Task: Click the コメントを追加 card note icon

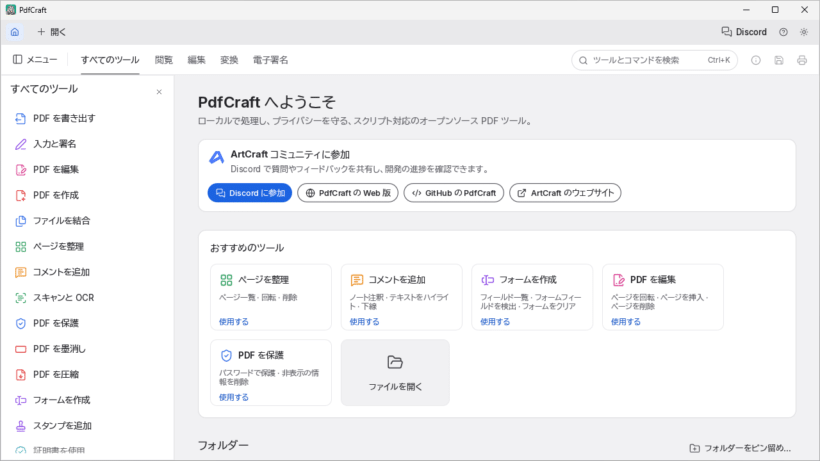Action: pos(357,280)
